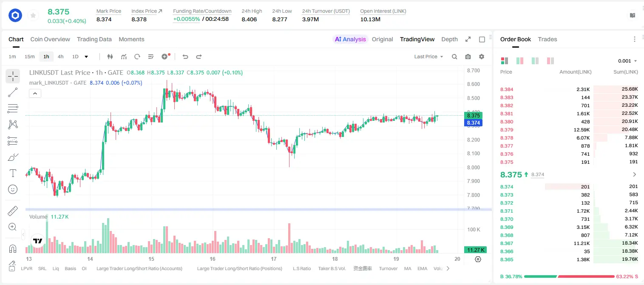
Task: Select the Depth chart view
Action: [449, 39]
